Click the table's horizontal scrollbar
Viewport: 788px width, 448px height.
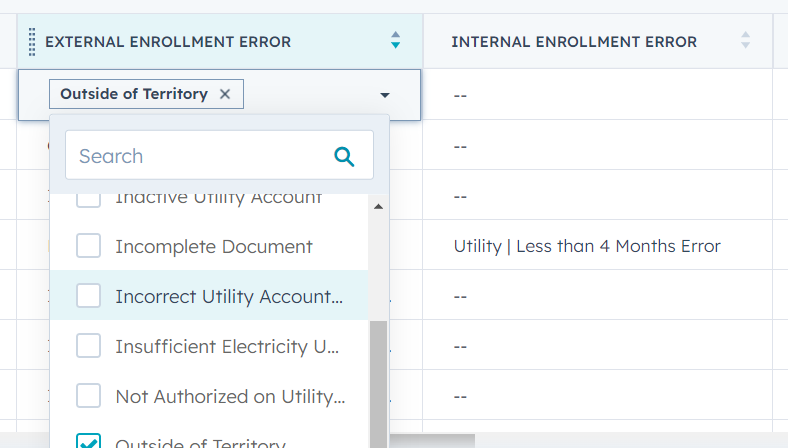[x=432, y=440]
